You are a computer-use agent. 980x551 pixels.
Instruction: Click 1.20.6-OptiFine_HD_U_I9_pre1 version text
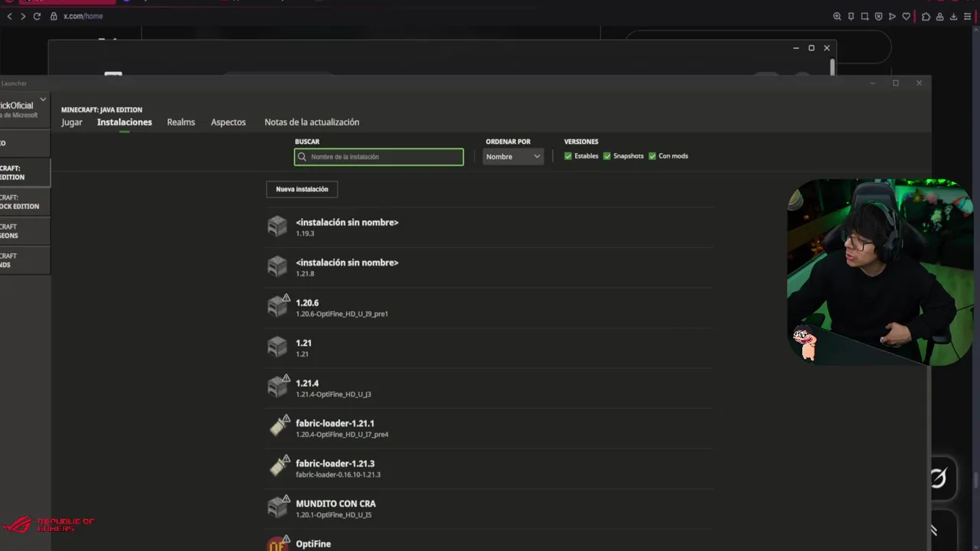341,314
